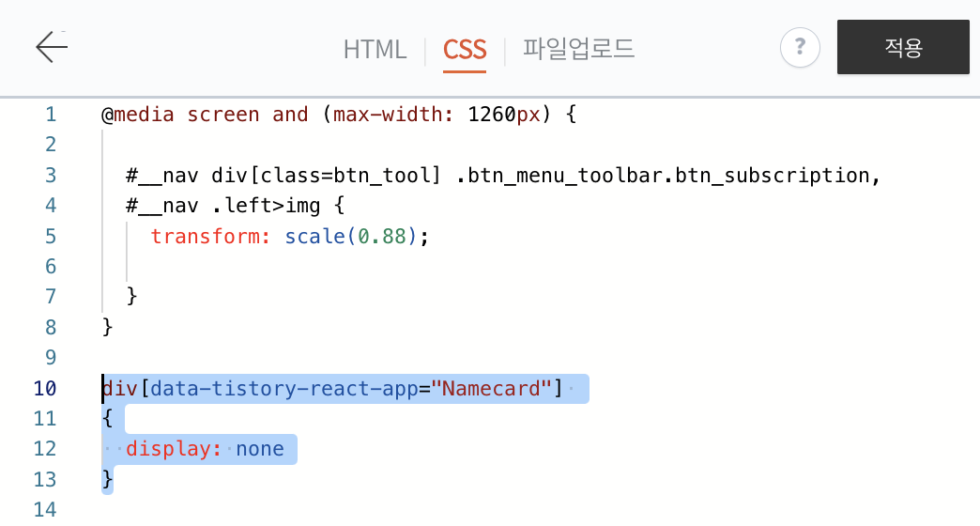Click the closing brace on line 8
The image size is (980, 526).
(108, 327)
